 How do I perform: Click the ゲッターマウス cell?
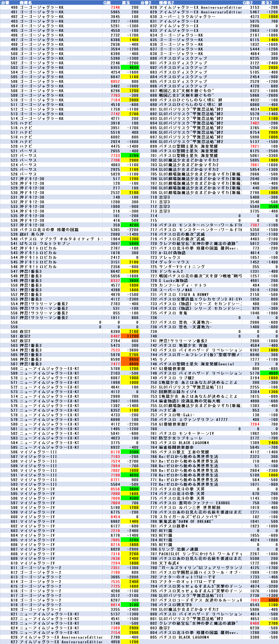200,262
